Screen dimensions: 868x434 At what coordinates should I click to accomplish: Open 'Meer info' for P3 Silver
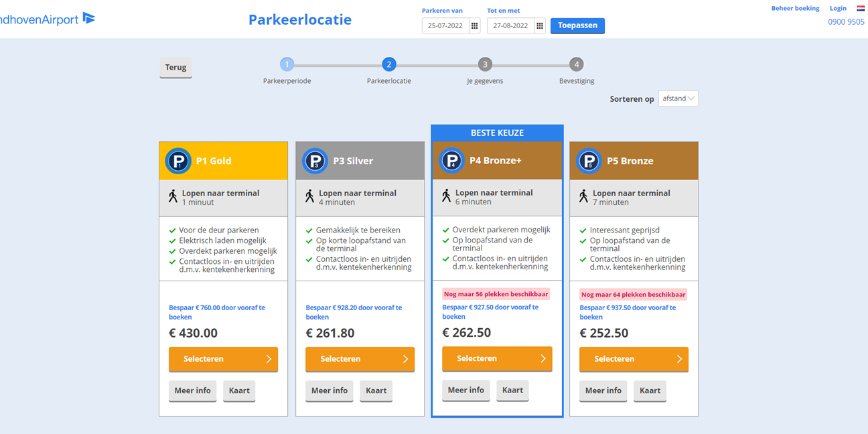330,390
